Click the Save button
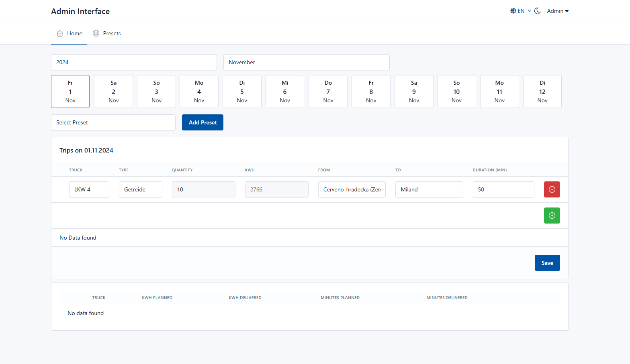This screenshot has height=364, width=630. point(547,263)
